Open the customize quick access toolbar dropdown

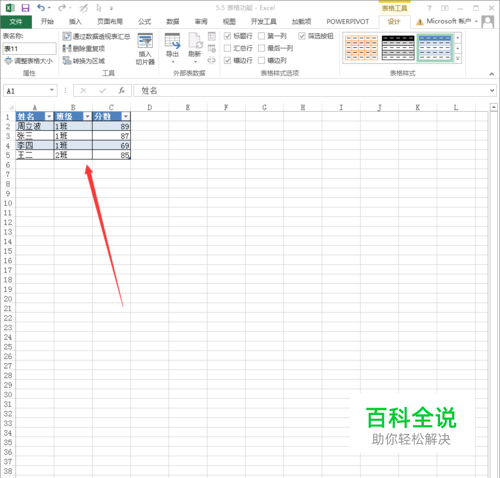[x=111, y=8]
